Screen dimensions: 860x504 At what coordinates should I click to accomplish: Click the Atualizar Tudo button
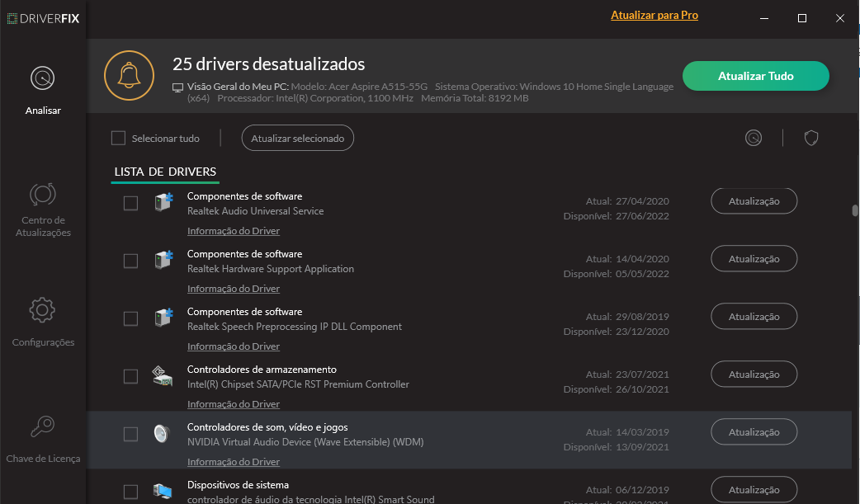756,76
